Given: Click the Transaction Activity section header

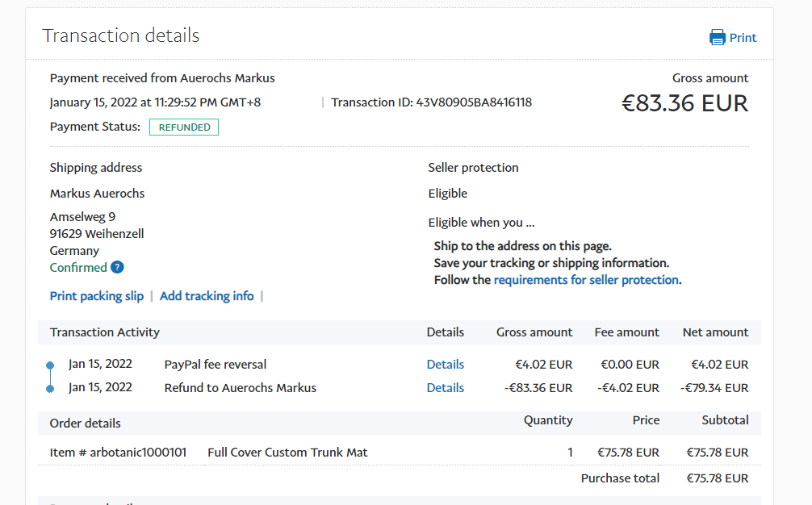Looking at the screenshot, I should click(105, 332).
